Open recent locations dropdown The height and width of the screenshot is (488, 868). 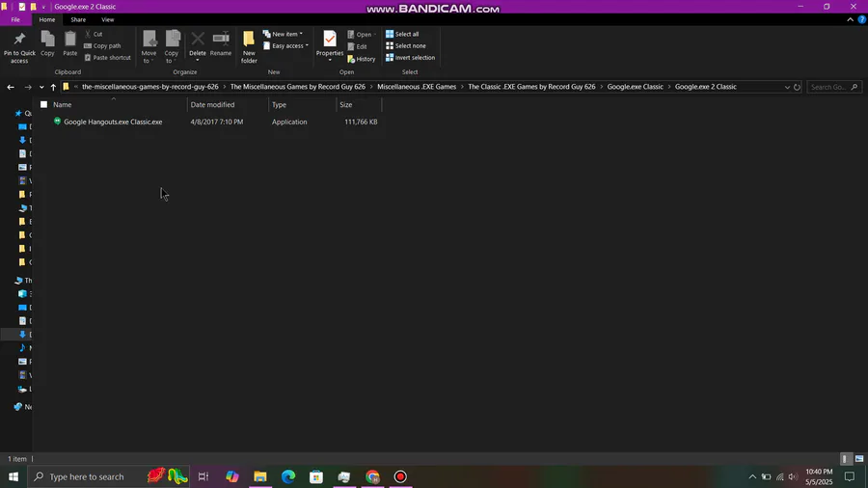pyautogui.click(x=41, y=87)
